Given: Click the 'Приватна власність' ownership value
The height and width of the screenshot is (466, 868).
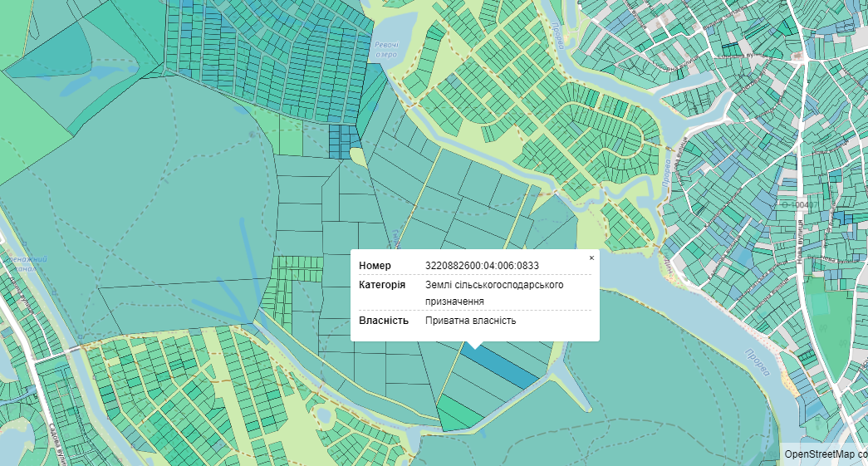Looking at the screenshot, I should [x=470, y=321].
